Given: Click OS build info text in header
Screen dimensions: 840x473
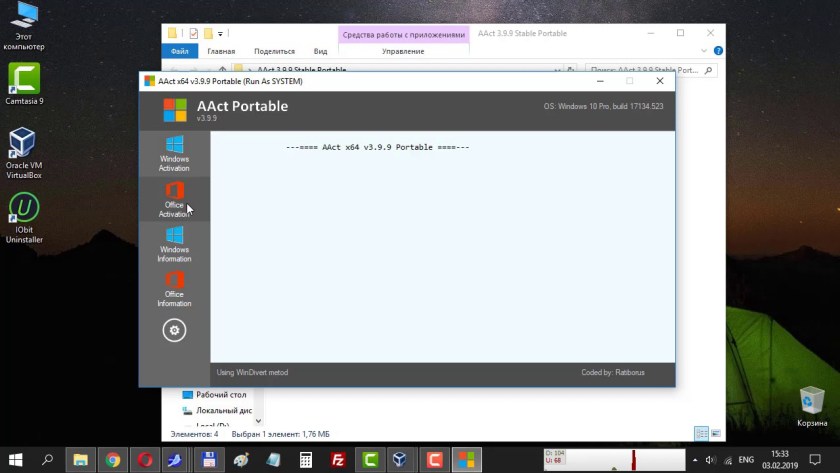Looking at the screenshot, I should pyautogui.click(x=603, y=106).
